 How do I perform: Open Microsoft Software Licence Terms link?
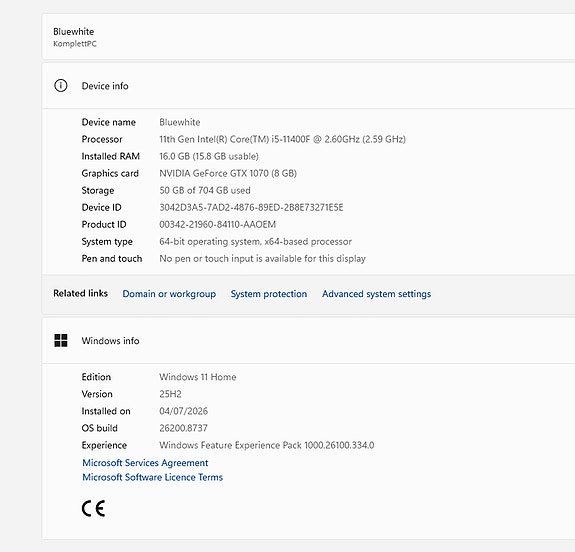point(153,477)
